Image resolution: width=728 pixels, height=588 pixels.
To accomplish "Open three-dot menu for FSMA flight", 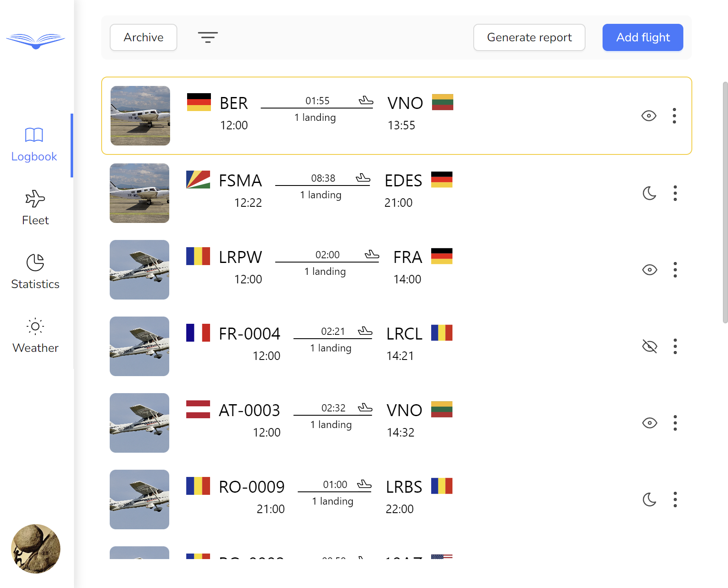I will 675,193.
